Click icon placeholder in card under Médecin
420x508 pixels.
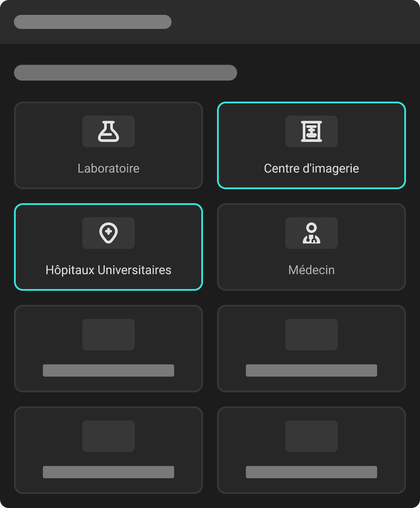[x=311, y=334]
